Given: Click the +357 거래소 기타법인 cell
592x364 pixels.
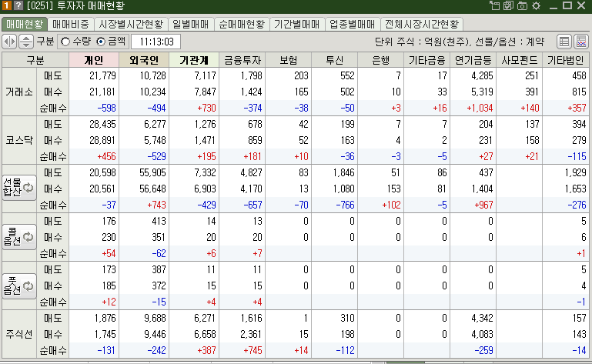Looking at the screenshot, I should pyautogui.click(x=566, y=108).
